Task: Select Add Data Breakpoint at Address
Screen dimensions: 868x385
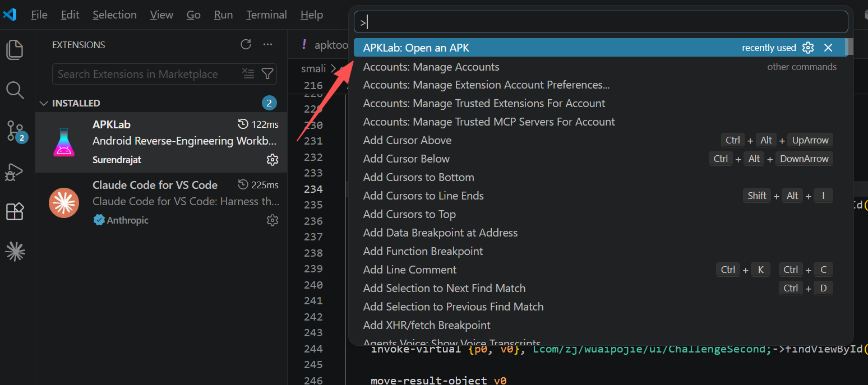Action: tap(599, 233)
